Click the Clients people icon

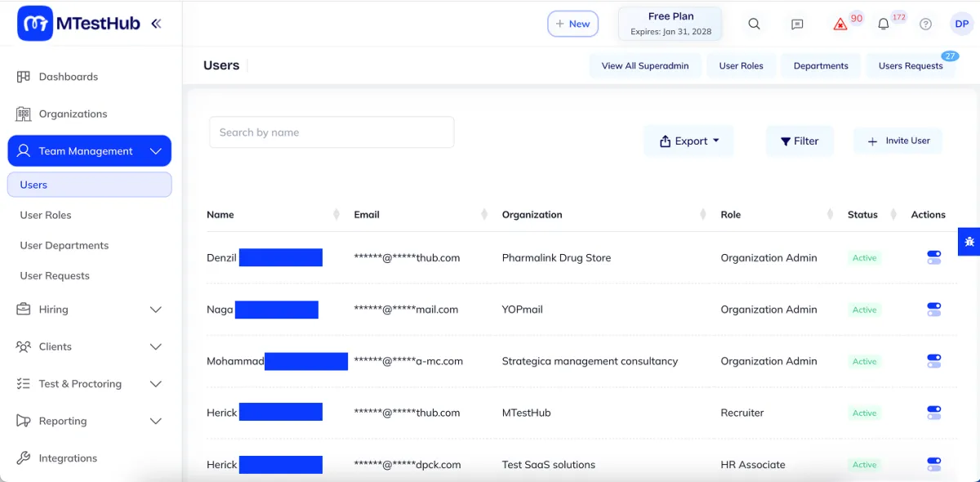[24, 346]
